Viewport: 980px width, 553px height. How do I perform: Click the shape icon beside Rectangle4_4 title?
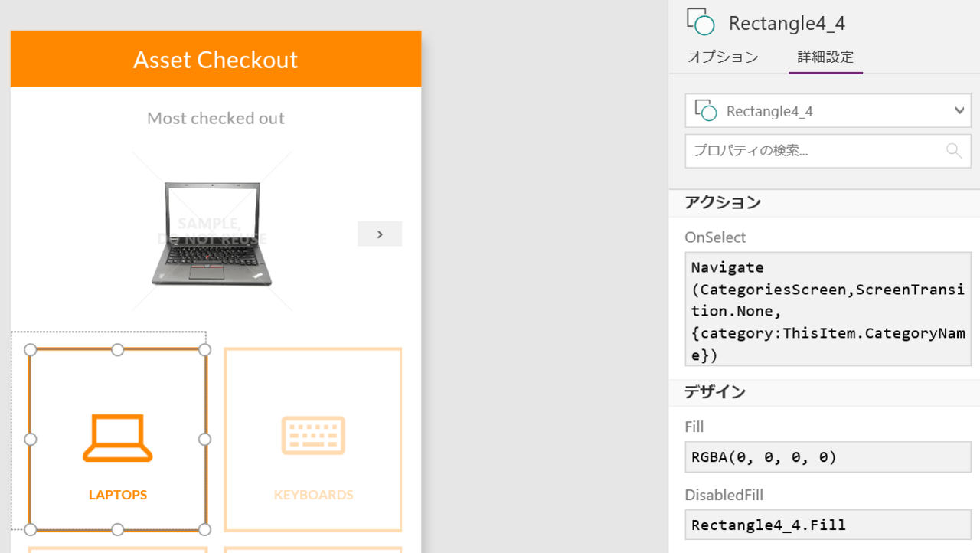click(x=701, y=22)
